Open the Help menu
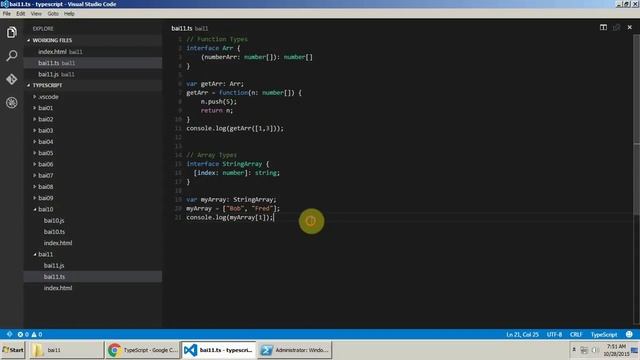 [x=69, y=13]
